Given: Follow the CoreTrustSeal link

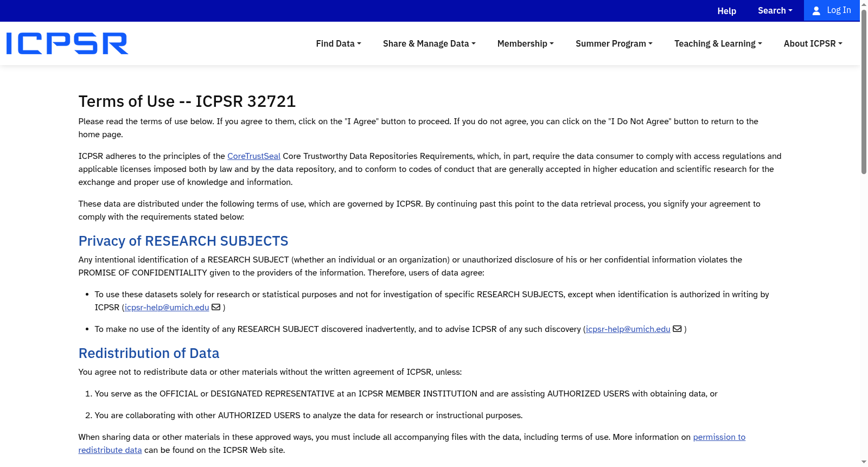Looking at the screenshot, I should tap(254, 156).
